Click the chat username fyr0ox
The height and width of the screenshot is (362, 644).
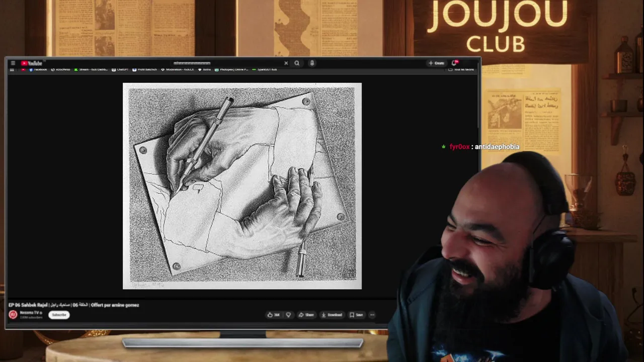(459, 147)
